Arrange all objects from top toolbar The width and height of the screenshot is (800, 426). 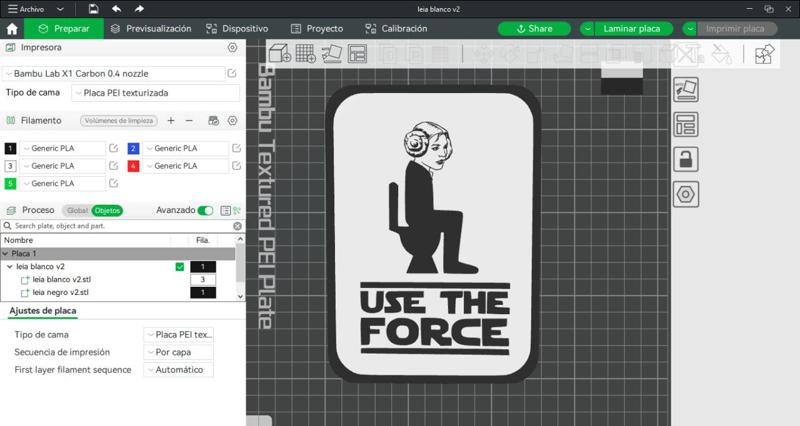coord(357,54)
